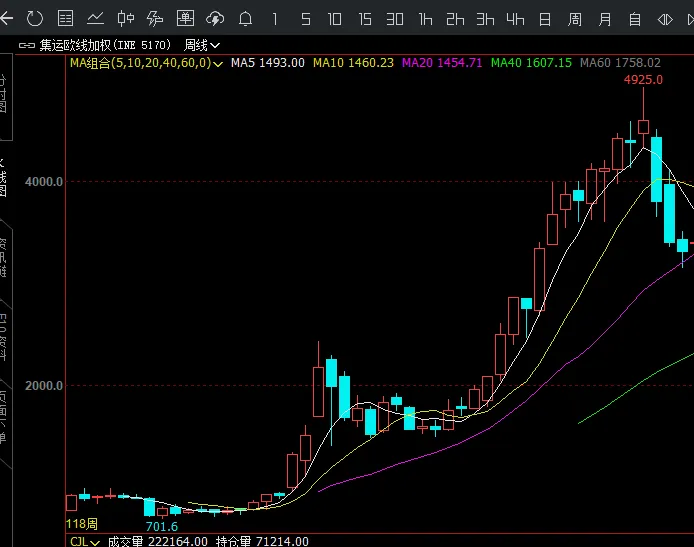The height and width of the screenshot is (547, 694).
Task: Click the candle at the 4925.0 peak
Action: click(x=644, y=127)
